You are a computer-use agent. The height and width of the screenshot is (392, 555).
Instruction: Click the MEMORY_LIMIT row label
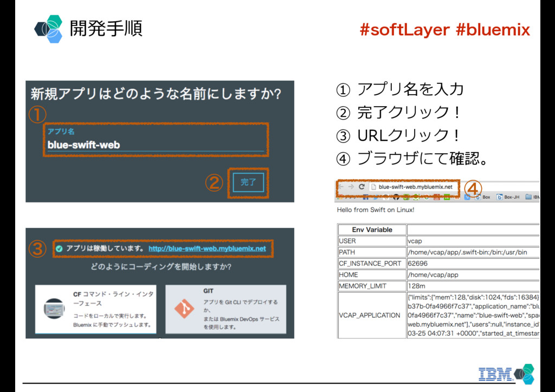363,286
